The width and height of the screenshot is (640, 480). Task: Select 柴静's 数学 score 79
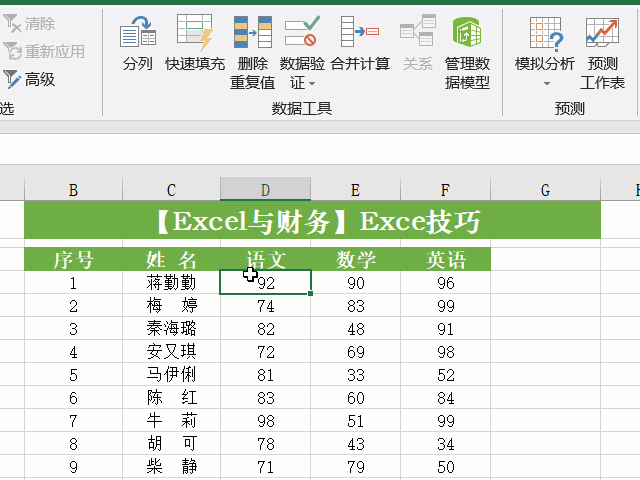click(356, 466)
